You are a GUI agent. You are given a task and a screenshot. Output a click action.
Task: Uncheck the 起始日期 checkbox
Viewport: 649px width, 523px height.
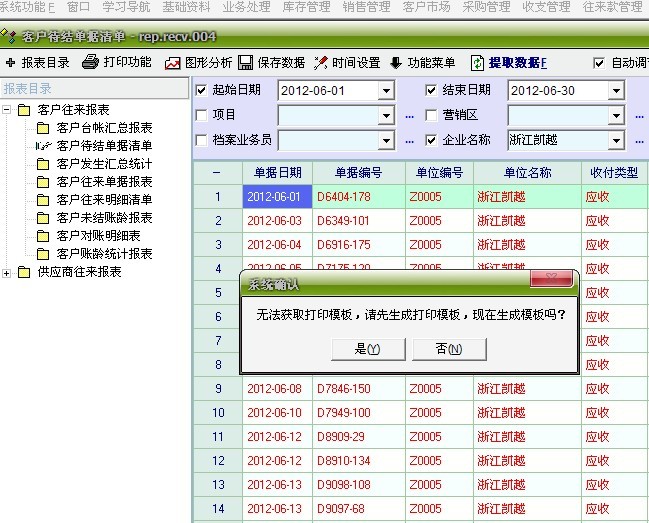(x=201, y=90)
